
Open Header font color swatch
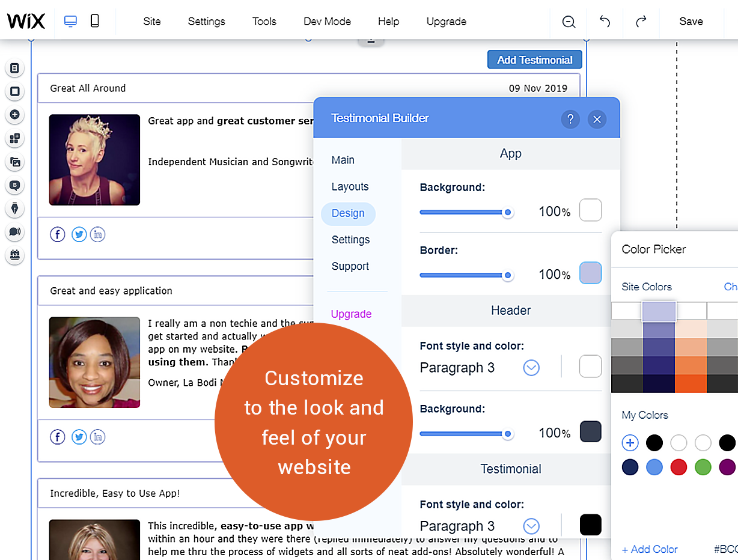click(590, 366)
